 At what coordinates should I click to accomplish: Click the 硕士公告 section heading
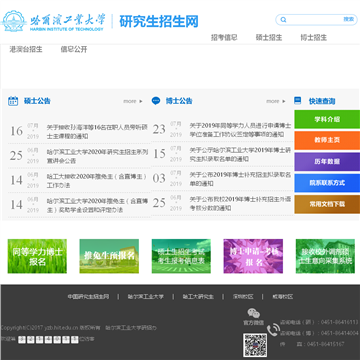point(37,101)
